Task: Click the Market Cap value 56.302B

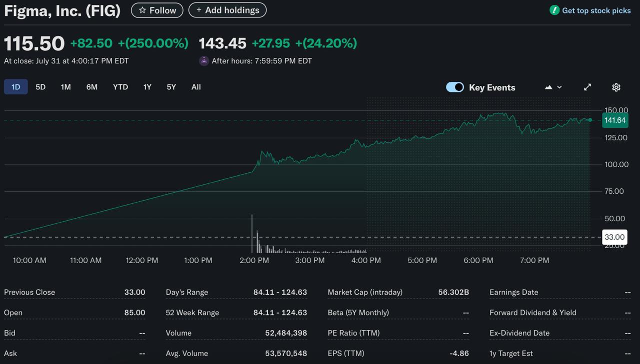Action: pos(453,292)
